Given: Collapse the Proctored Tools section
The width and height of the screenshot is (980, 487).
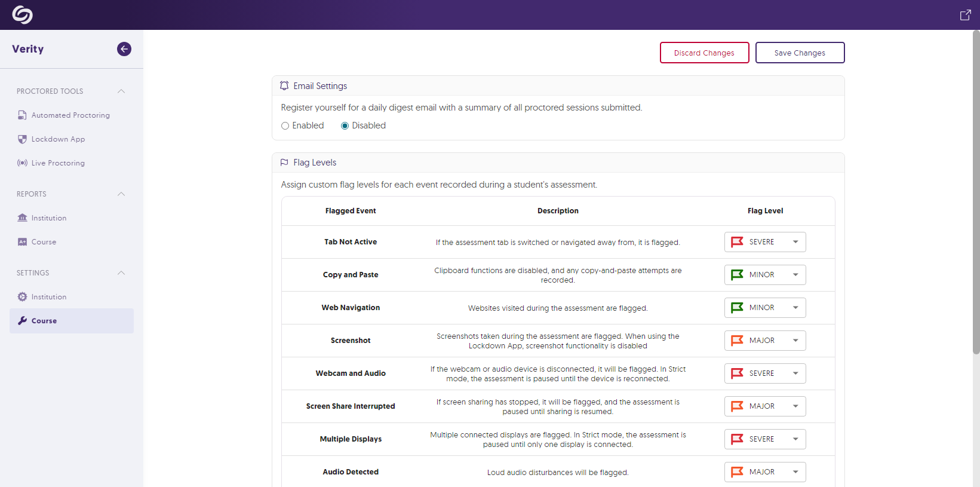Looking at the screenshot, I should pos(121,91).
